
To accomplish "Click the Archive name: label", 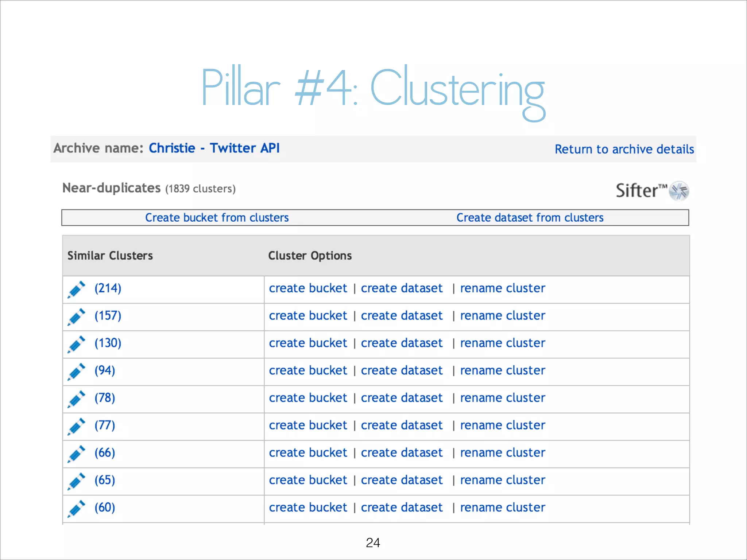I will click(98, 148).
